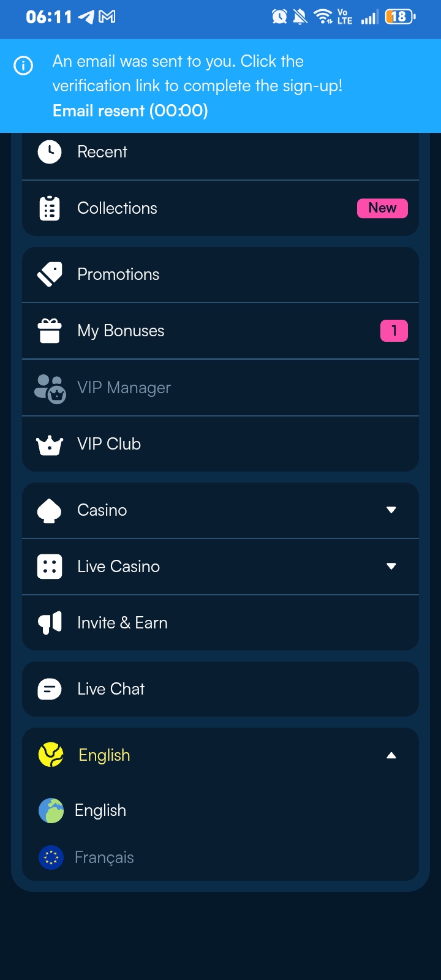Tap the Recent clock icon
This screenshot has height=980, width=441.
click(x=50, y=151)
